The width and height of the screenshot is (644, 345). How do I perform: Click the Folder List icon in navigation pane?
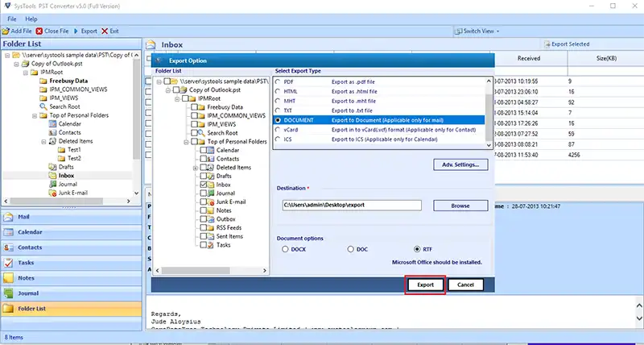pyautogui.click(x=8, y=309)
